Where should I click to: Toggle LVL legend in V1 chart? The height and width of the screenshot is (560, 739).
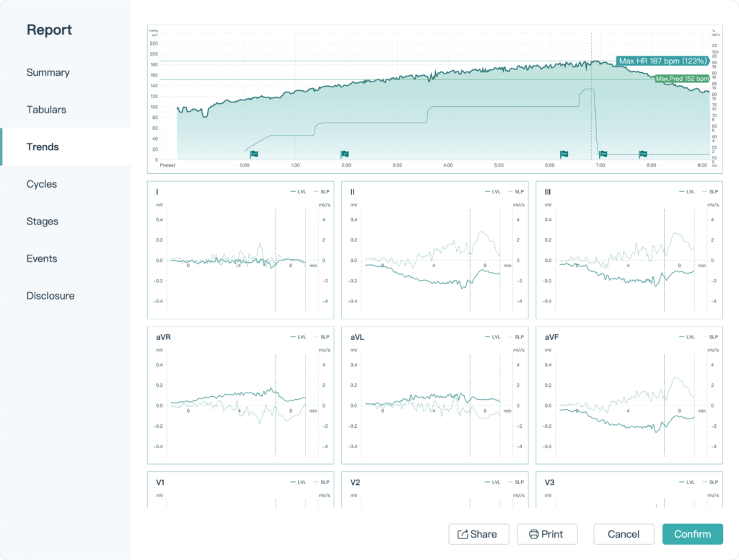coord(299,482)
